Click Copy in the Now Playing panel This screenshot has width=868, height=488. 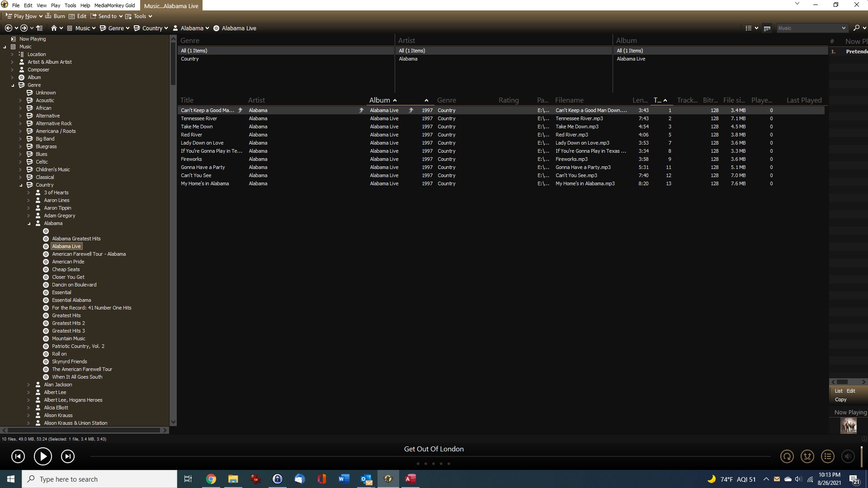click(840, 399)
